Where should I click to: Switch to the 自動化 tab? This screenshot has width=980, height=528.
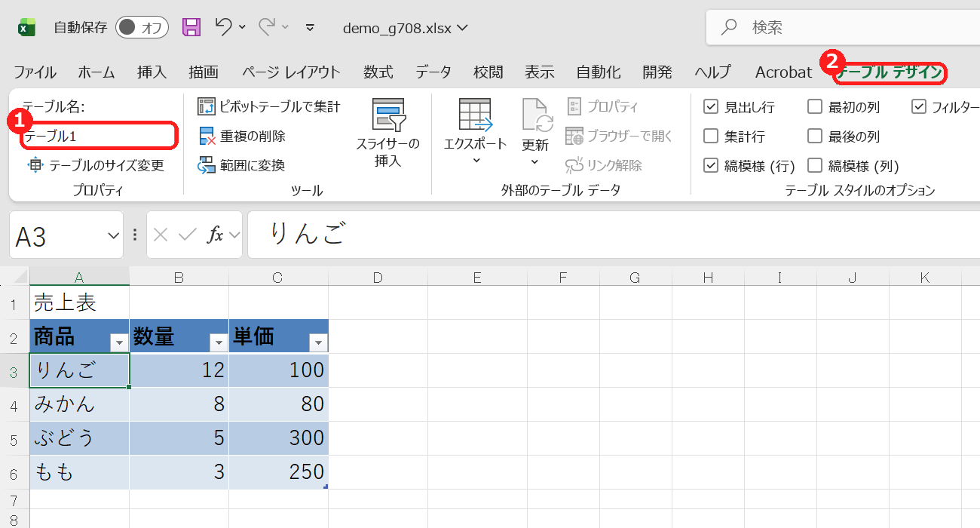click(599, 72)
